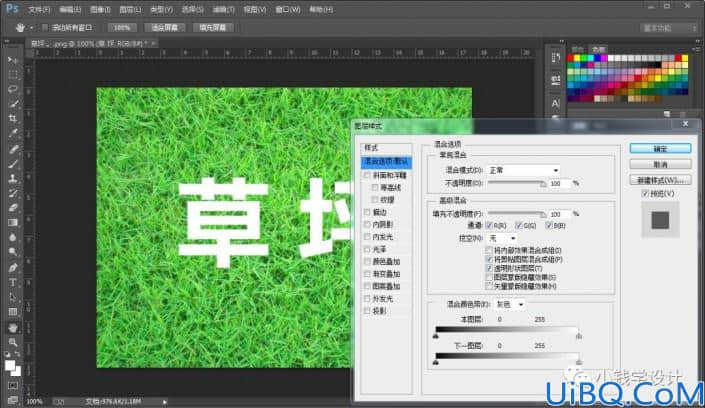The height and width of the screenshot is (408, 705).
Task: Select the Path Selection tool
Action: (13, 297)
